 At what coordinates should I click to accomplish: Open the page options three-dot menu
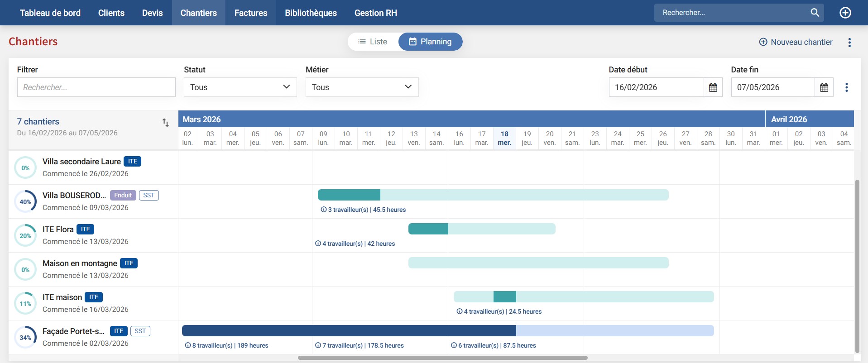coord(849,42)
